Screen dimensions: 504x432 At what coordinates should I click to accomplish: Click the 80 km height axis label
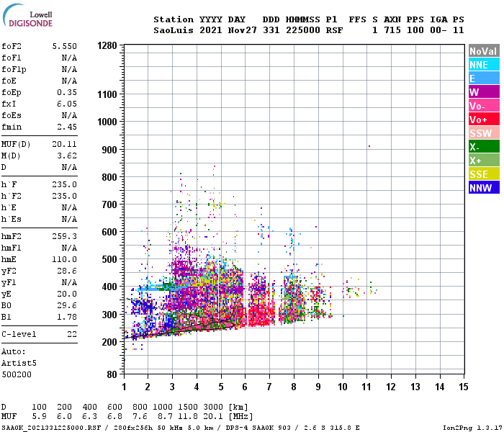(112, 374)
